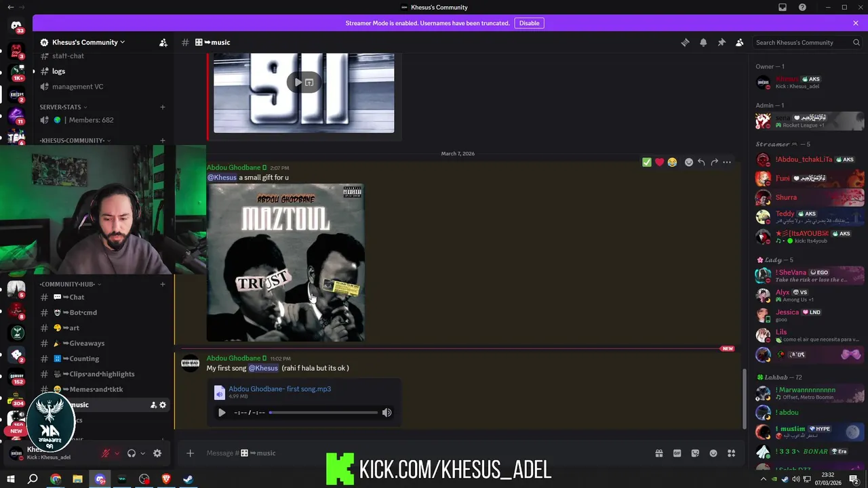View Khesus owner profile in member list

pyautogui.click(x=810, y=83)
